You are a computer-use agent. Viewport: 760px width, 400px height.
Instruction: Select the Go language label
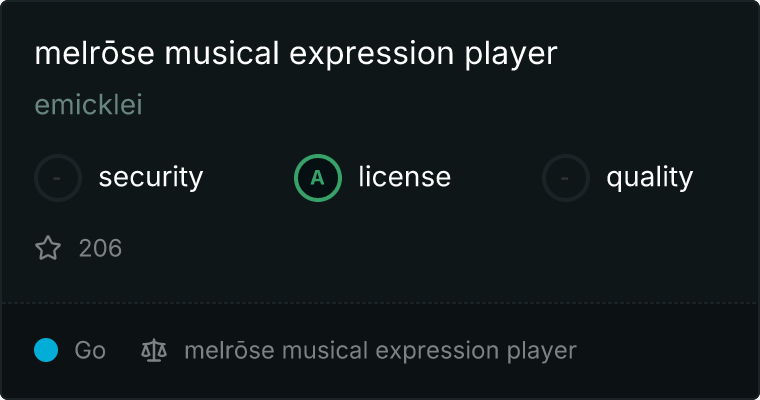coord(90,351)
